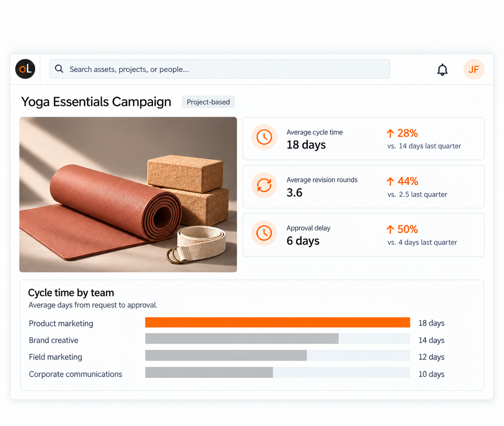The height and width of the screenshot is (426, 504).
Task: Click the 44% increase arrow
Action: 390,181
